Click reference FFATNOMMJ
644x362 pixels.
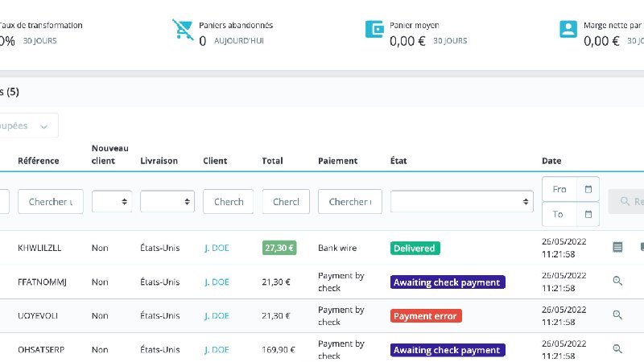tap(42, 282)
